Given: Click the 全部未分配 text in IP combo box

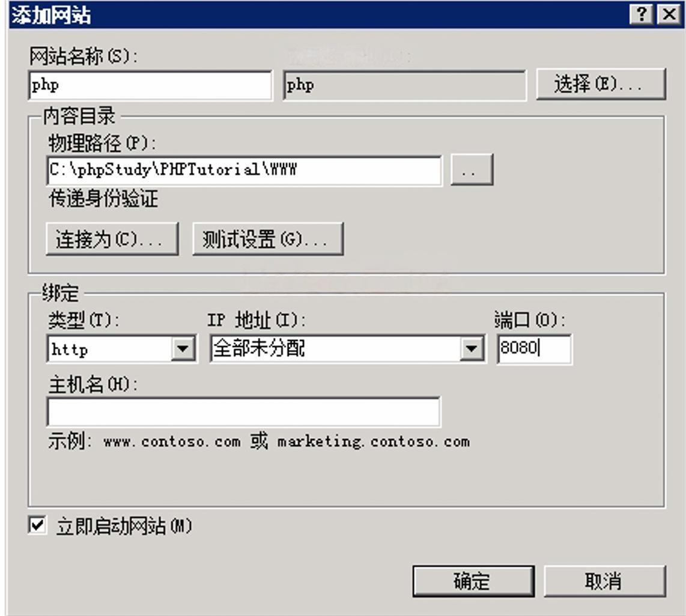Looking at the screenshot, I should [x=258, y=348].
